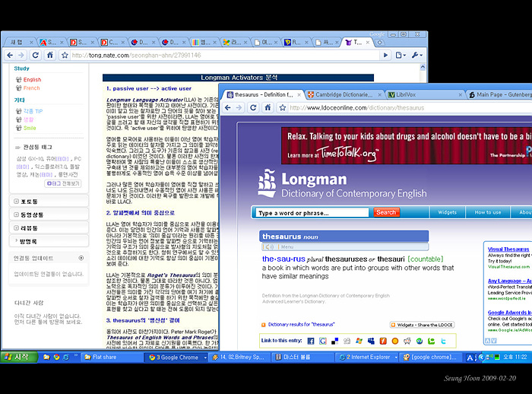
Task: Click the forward arrow in the tong.nate.com window
Action: [21, 55]
